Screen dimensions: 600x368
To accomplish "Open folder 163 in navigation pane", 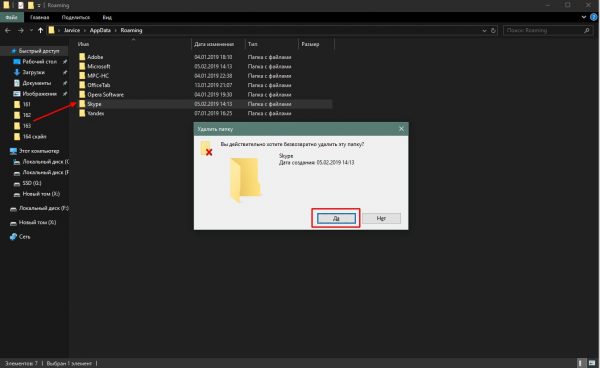I will coord(26,125).
